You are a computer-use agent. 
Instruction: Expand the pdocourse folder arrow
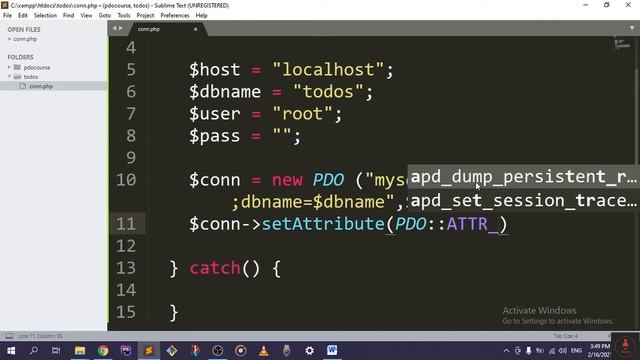[x=9, y=67]
